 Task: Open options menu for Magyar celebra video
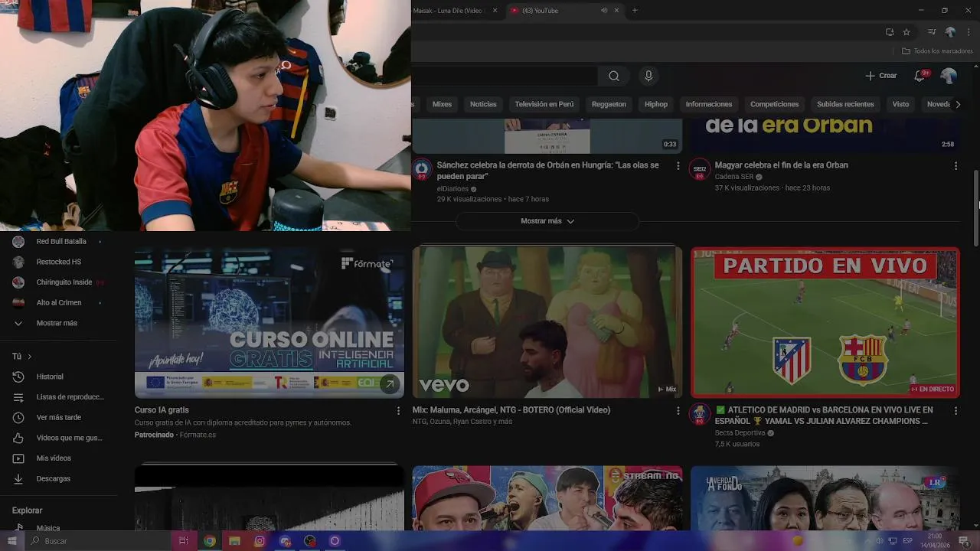coord(955,165)
